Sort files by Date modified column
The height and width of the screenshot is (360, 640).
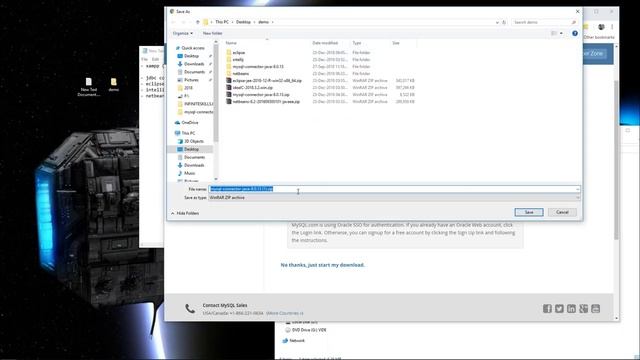[325, 43]
